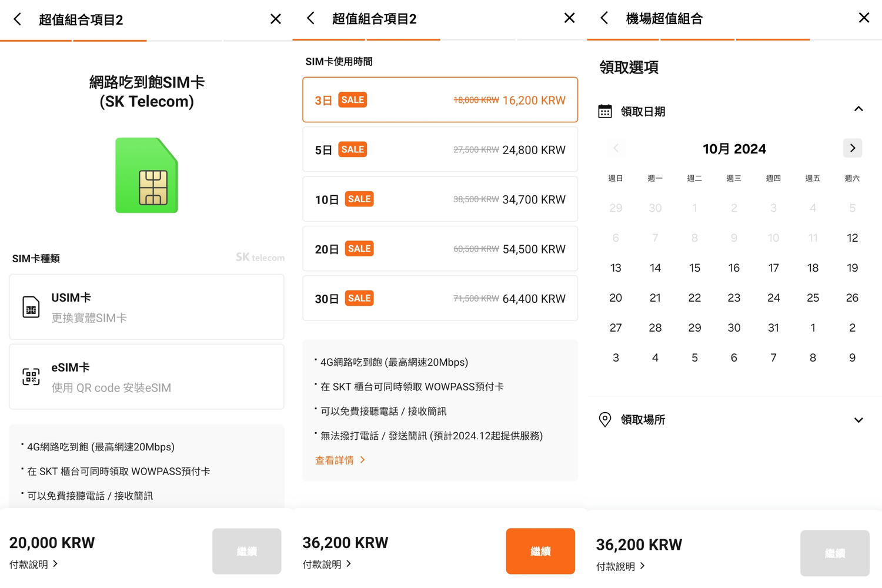Expand the 領取場所 section chevron
The width and height of the screenshot is (882, 588).
coord(858,420)
